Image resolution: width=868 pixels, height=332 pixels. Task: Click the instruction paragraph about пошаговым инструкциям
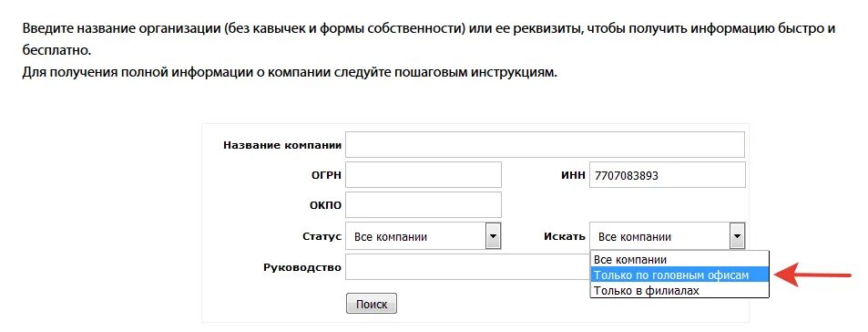[x=290, y=73]
